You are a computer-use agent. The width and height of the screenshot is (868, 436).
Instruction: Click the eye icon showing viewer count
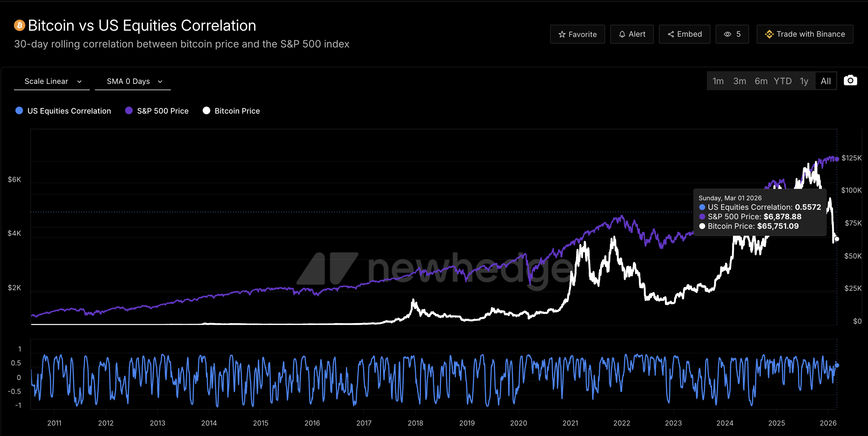tap(728, 34)
